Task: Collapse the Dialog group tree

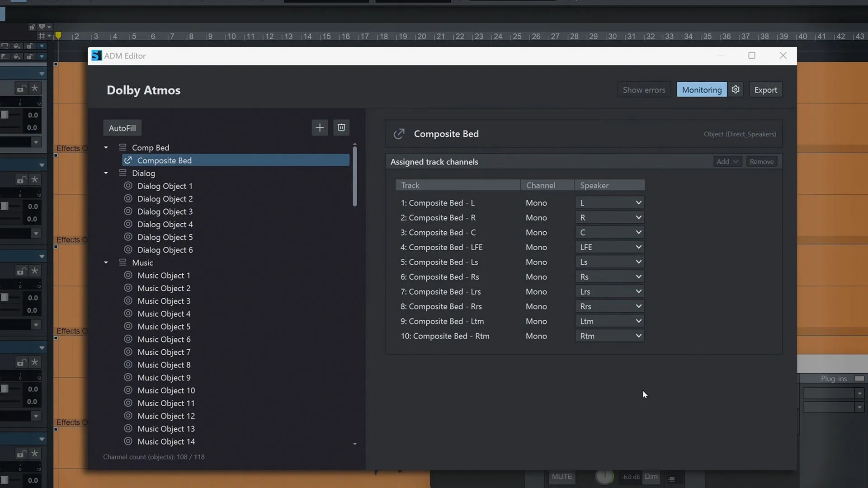Action: click(x=106, y=173)
